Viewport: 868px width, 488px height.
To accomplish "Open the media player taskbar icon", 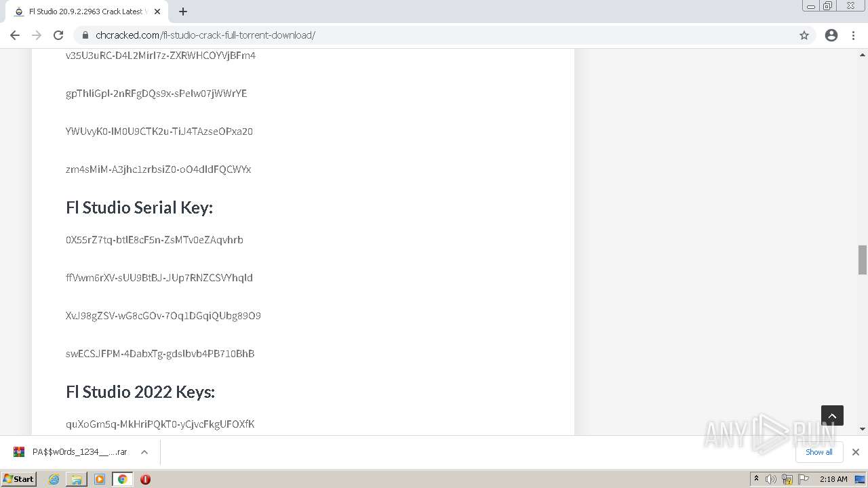I will (100, 479).
